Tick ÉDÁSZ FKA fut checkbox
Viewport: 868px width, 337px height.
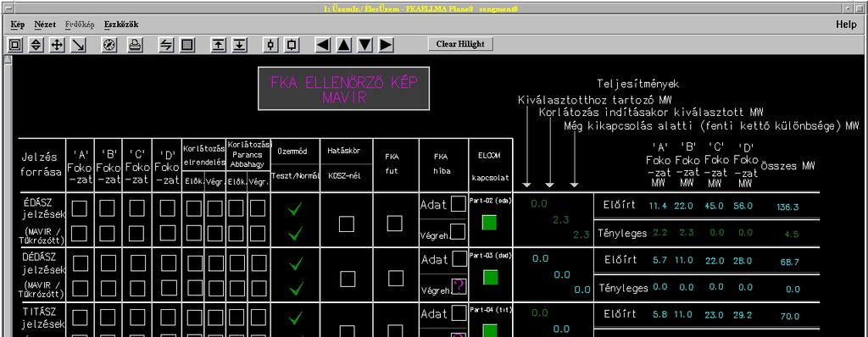click(395, 224)
